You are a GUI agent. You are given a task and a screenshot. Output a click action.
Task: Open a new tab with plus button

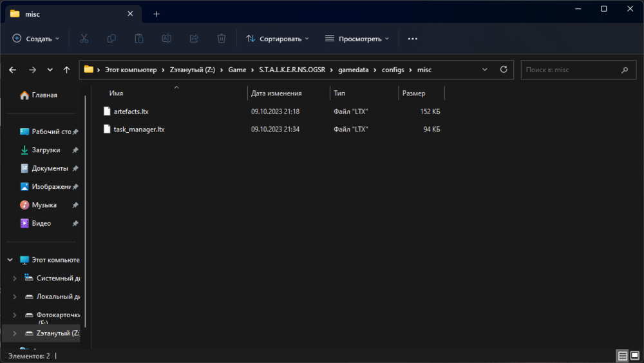156,14
